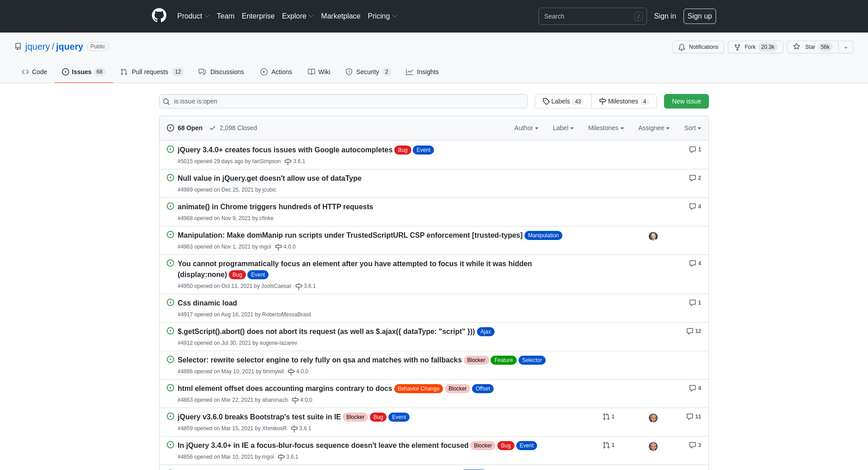Open linked pull request on Bootstrap issue
Viewport: 868px width, 470px height.
[x=609, y=417]
